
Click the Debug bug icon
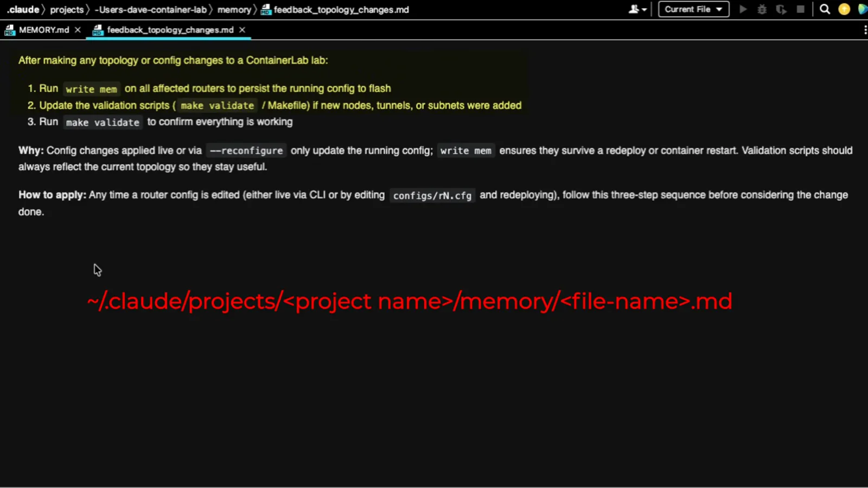click(762, 9)
